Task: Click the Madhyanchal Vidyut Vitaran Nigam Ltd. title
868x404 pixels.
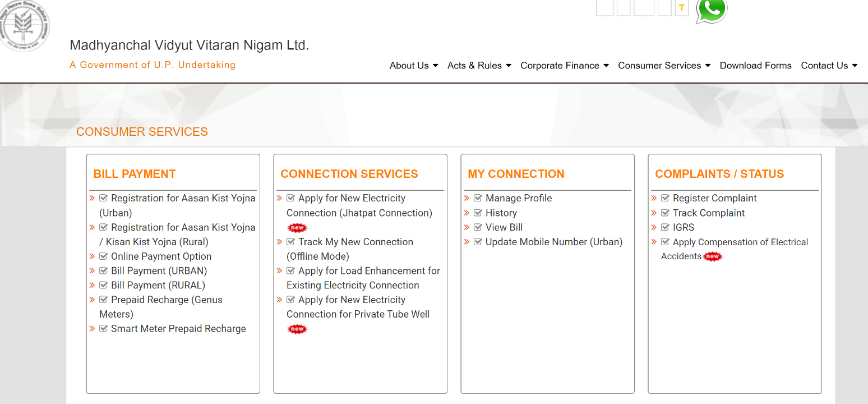Action: point(190,45)
